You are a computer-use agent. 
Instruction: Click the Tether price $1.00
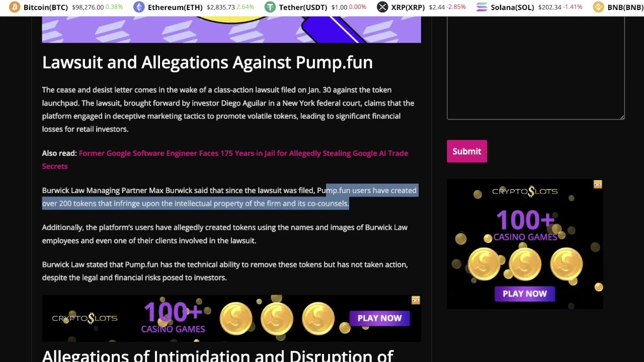pyautogui.click(x=339, y=7)
